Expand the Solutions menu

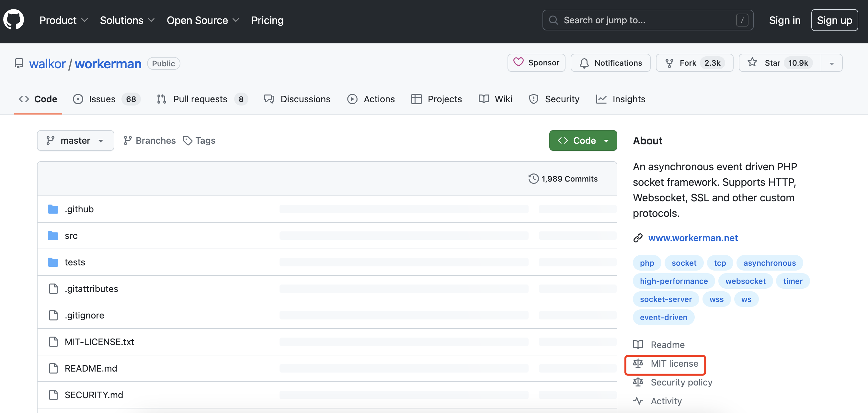coord(127,20)
